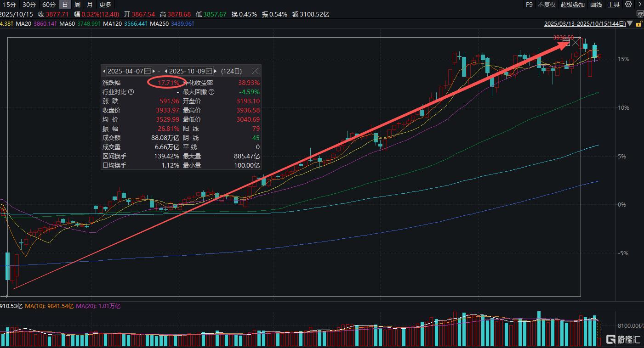Open the 工具 tools menu
Image resolution: width=644 pixels, height=348 pixels.
click(613, 5)
